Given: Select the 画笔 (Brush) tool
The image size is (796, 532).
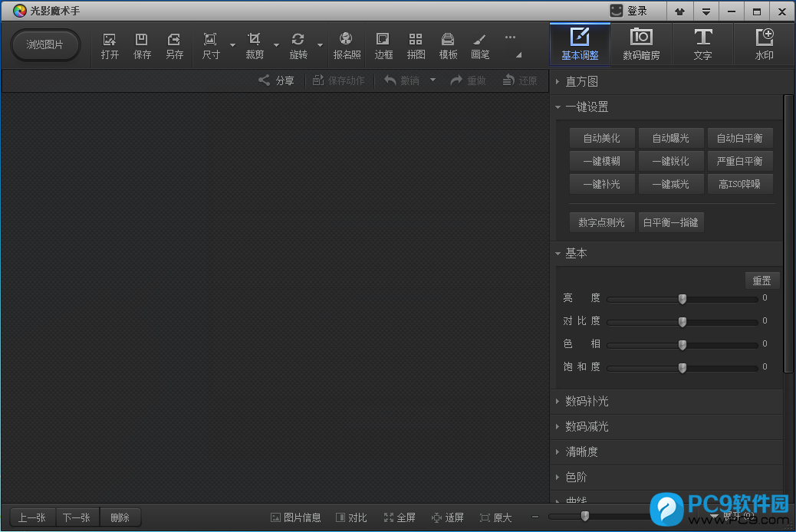Looking at the screenshot, I should coord(480,46).
